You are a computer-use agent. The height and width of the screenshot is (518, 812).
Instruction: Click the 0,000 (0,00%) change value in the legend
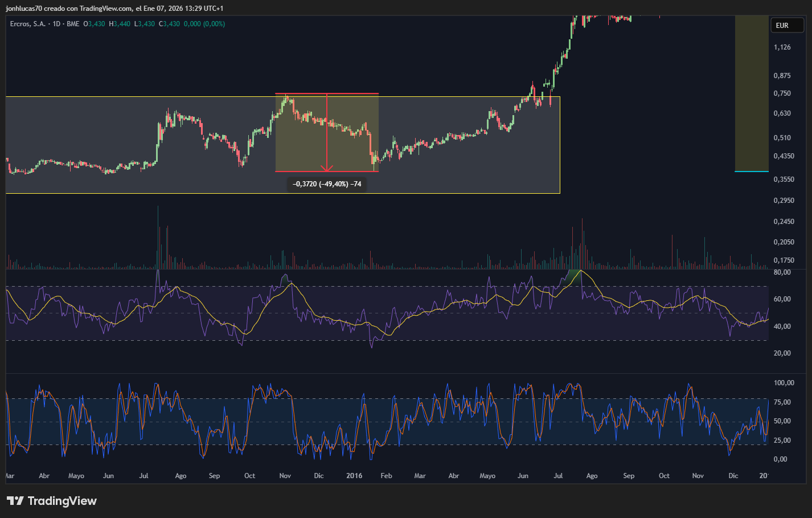coord(204,24)
